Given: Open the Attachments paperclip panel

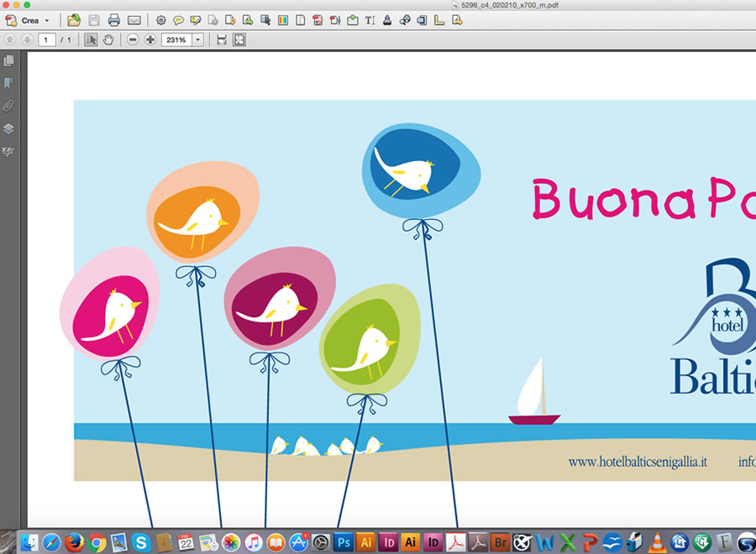Looking at the screenshot, I should pos(8,106).
